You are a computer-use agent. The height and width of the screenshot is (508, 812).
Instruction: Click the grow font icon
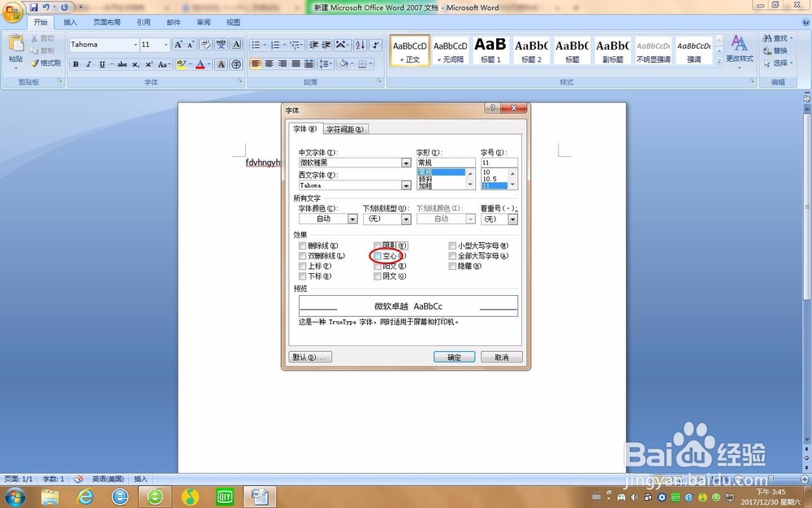[x=178, y=45]
